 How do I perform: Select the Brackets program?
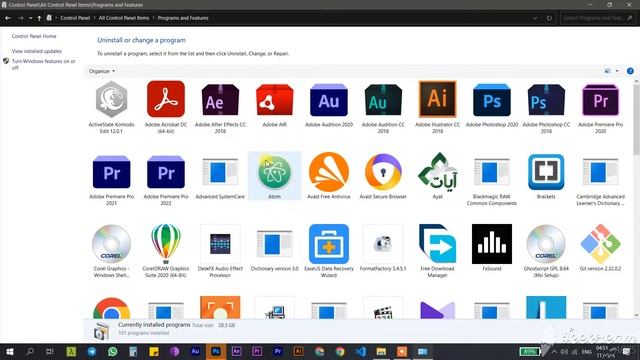546,176
